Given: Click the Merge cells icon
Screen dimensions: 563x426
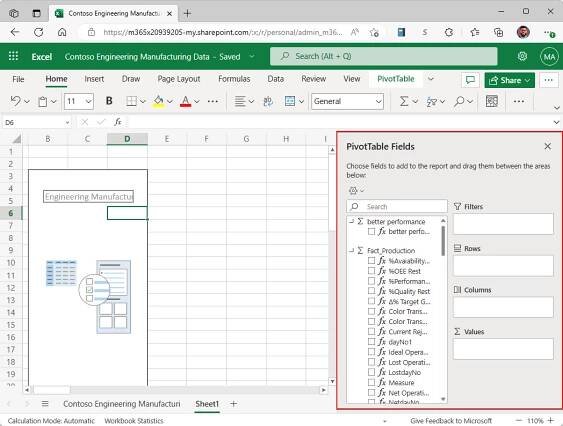Looking at the screenshot, I should coord(290,101).
